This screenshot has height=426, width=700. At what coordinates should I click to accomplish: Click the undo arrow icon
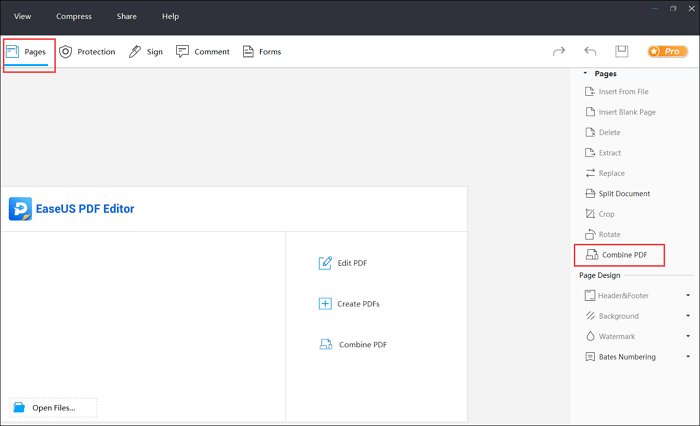click(590, 51)
